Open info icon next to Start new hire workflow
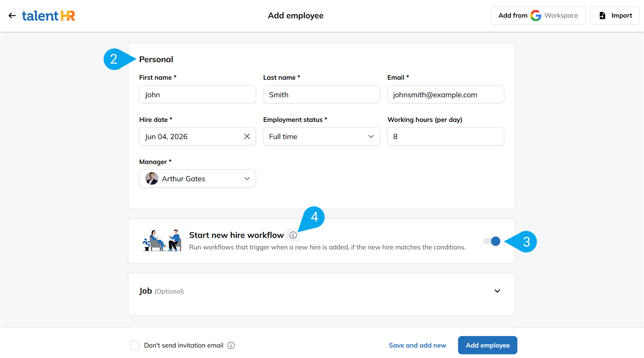Image resolution: width=644 pixels, height=358 pixels. [293, 235]
